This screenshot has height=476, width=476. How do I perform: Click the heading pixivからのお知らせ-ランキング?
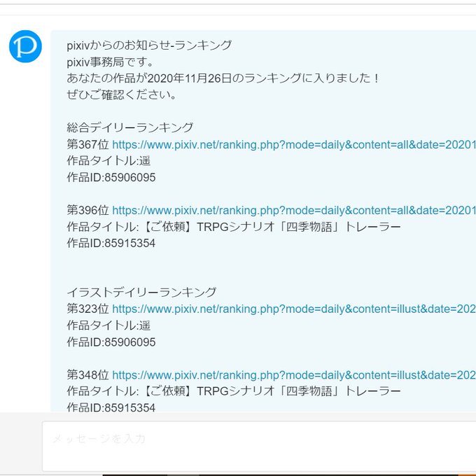point(149,45)
